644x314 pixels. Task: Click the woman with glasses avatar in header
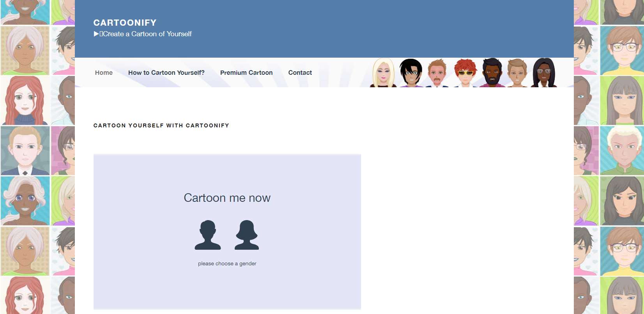(544, 72)
